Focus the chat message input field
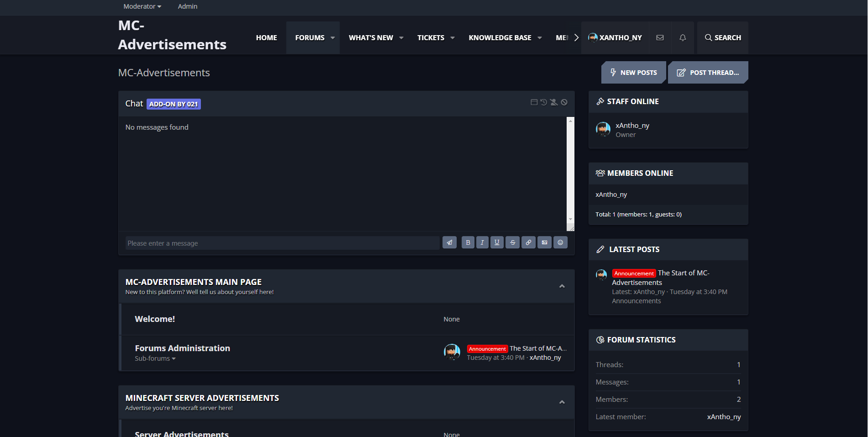This screenshot has width=868, height=437. point(282,243)
